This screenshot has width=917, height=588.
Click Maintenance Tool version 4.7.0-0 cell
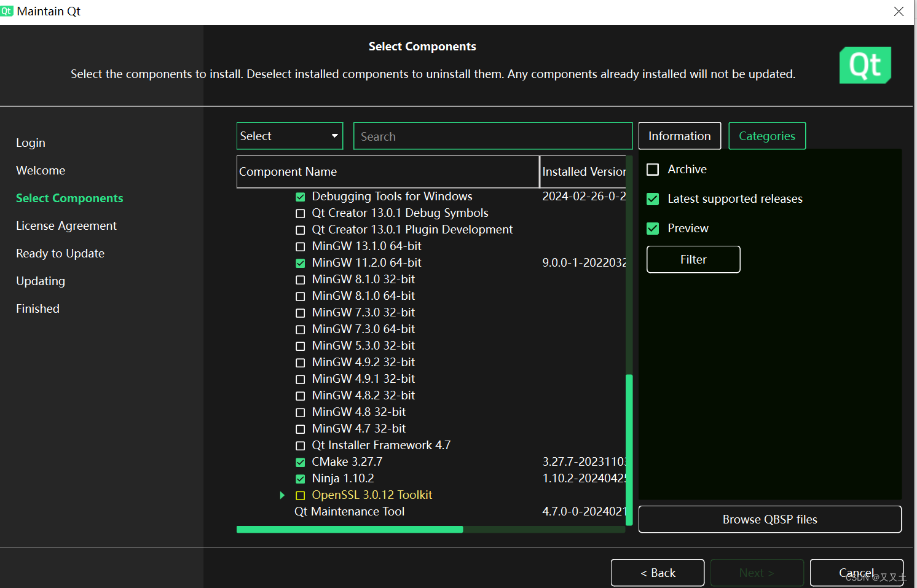pos(583,511)
